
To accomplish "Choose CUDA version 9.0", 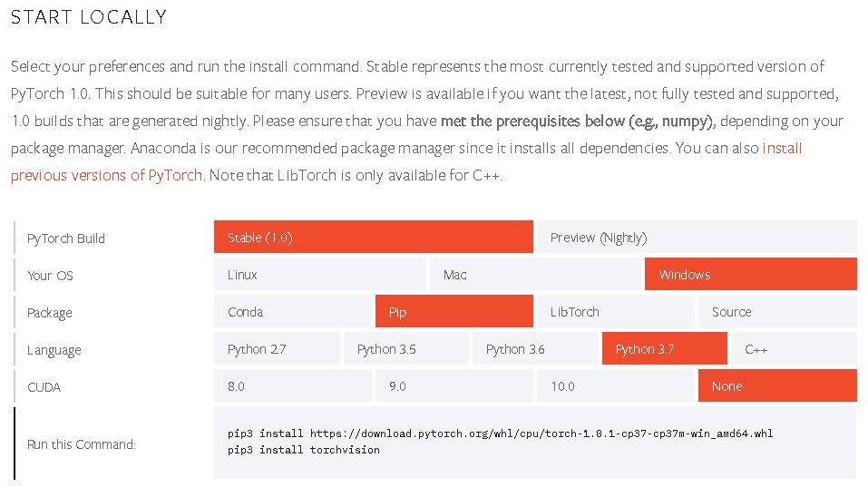I will 454,386.
